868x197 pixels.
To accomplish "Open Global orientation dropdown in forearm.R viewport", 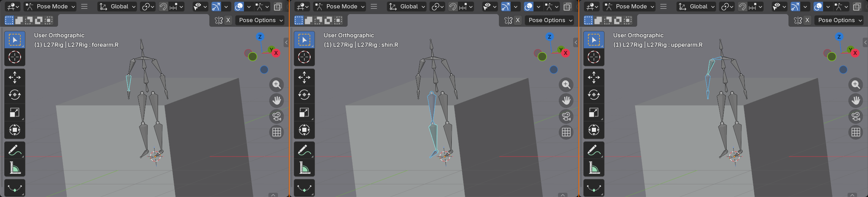I will (117, 6).
